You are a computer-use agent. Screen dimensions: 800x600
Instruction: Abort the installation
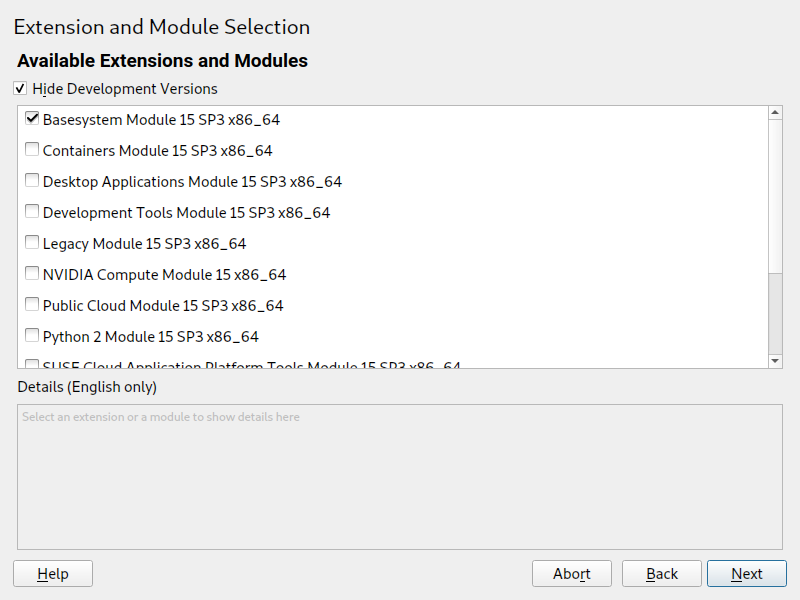(571, 574)
